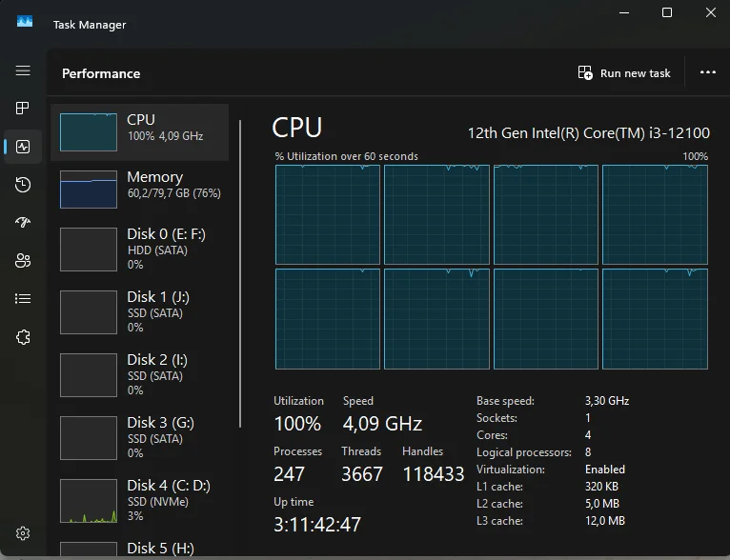Select Disk 2 (I:) resource
Screen dimensions: 730x560
140,374
